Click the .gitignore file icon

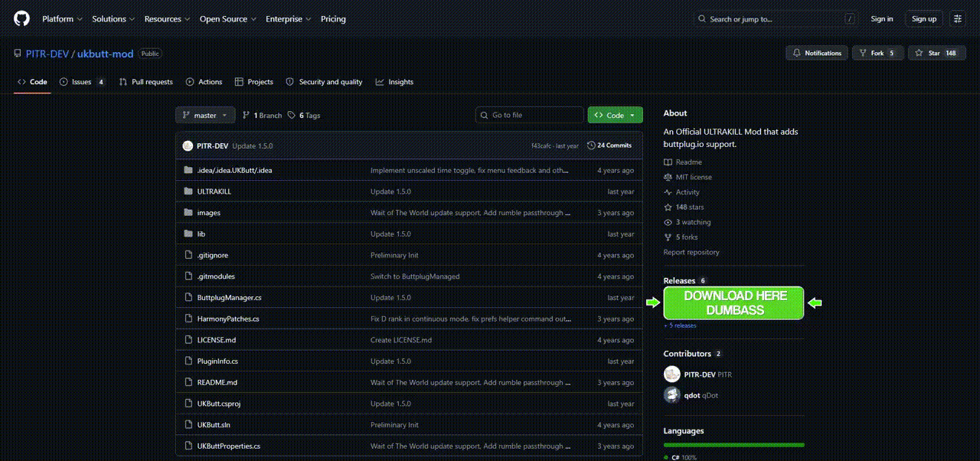188,255
